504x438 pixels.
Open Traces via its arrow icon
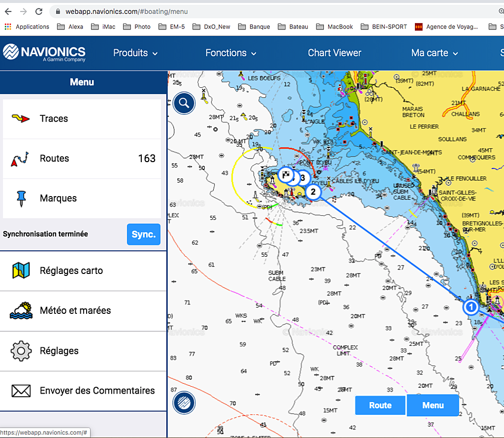coord(21,118)
